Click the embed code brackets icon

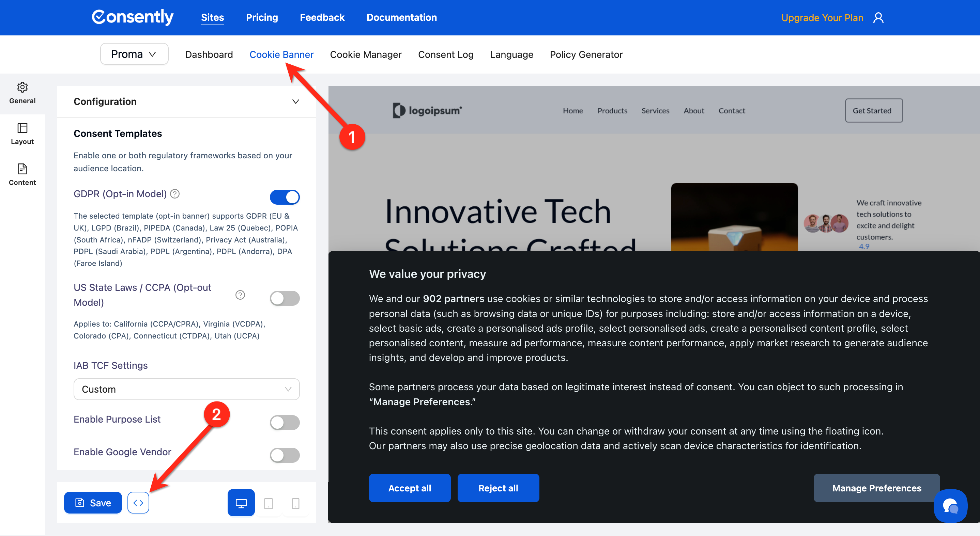pyautogui.click(x=138, y=503)
